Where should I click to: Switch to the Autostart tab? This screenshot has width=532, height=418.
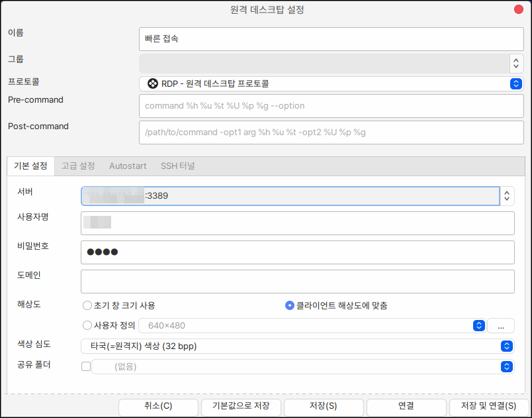(x=128, y=166)
